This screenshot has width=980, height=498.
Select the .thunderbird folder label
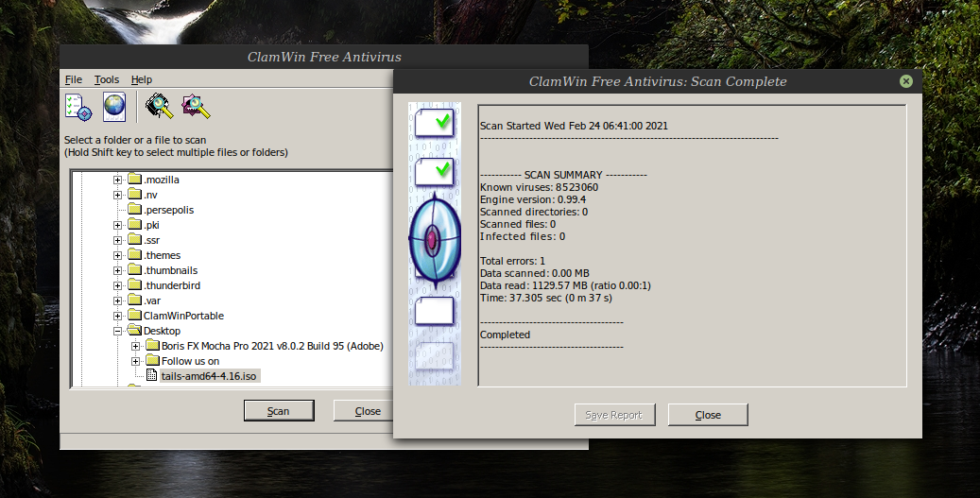click(x=172, y=285)
